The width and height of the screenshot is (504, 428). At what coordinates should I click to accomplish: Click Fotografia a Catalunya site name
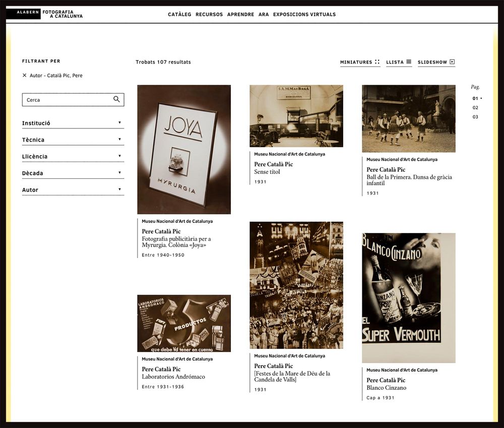(x=62, y=14)
